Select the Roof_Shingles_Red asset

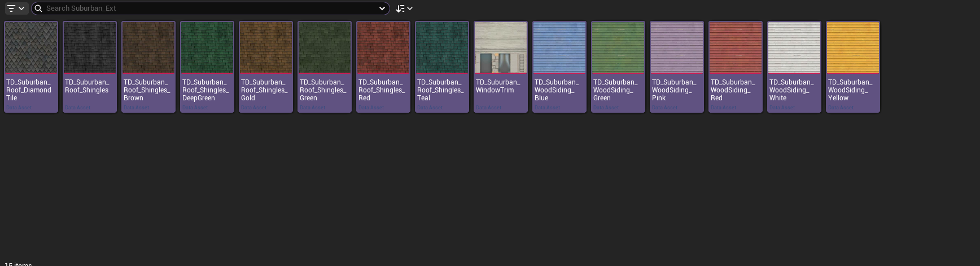[383, 48]
